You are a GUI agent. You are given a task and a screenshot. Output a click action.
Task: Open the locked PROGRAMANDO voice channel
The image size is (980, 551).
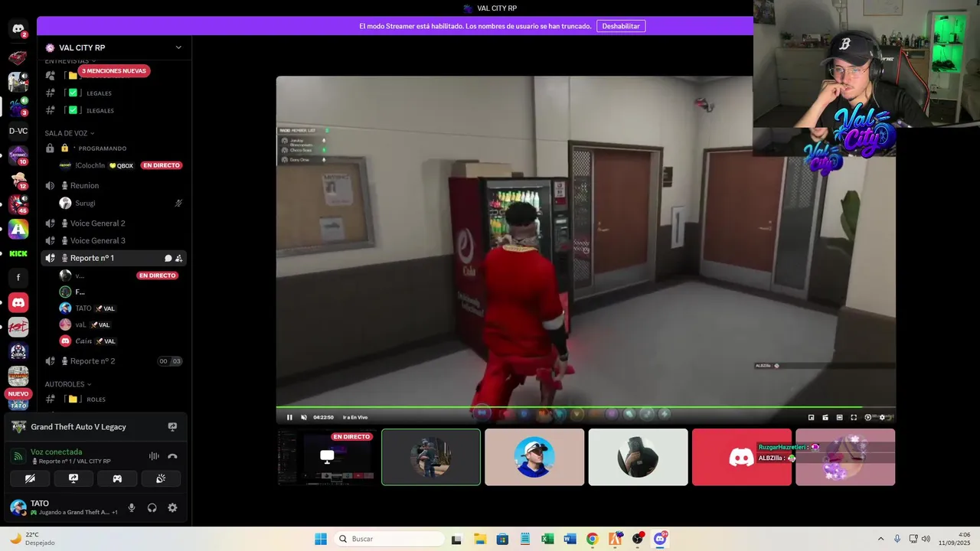coord(113,148)
